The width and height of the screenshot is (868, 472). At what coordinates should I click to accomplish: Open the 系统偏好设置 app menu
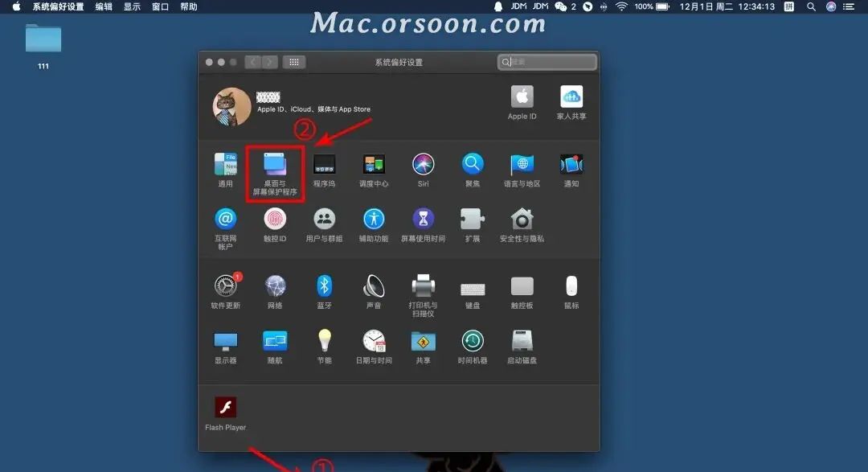click(x=58, y=6)
